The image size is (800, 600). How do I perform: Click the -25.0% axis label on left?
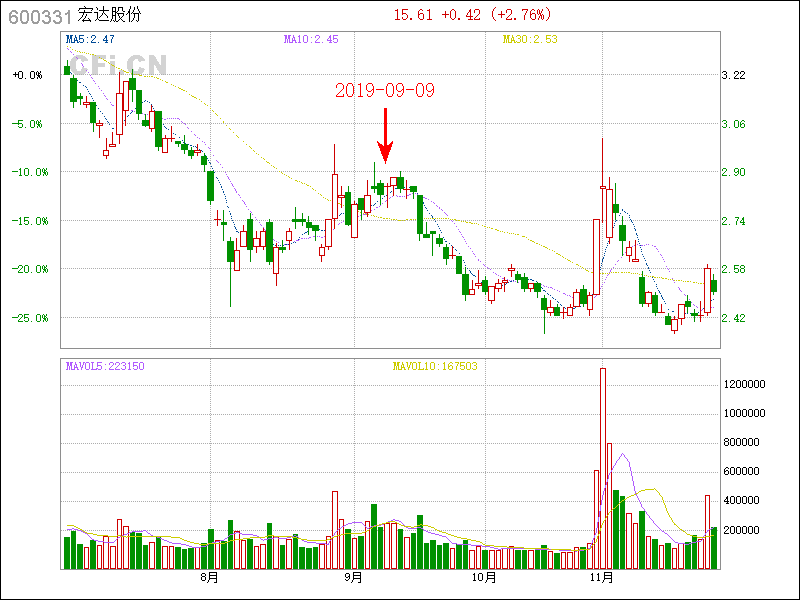[x=27, y=318]
